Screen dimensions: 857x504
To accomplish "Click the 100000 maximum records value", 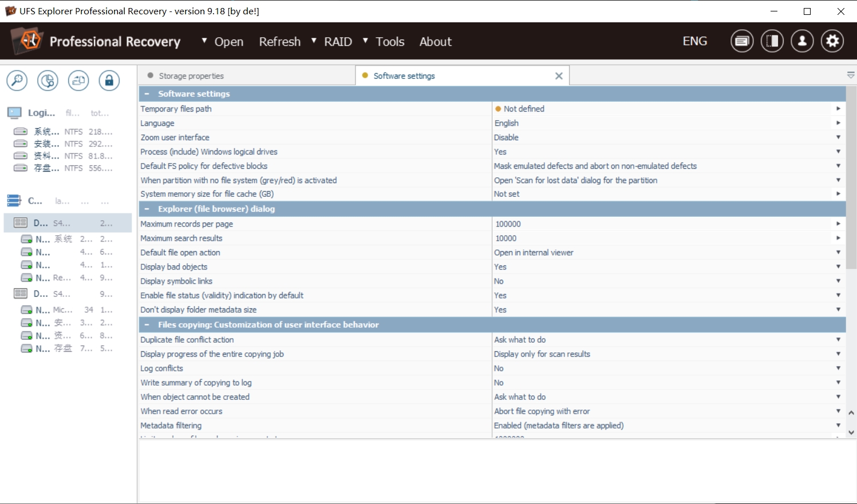I will click(508, 224).
